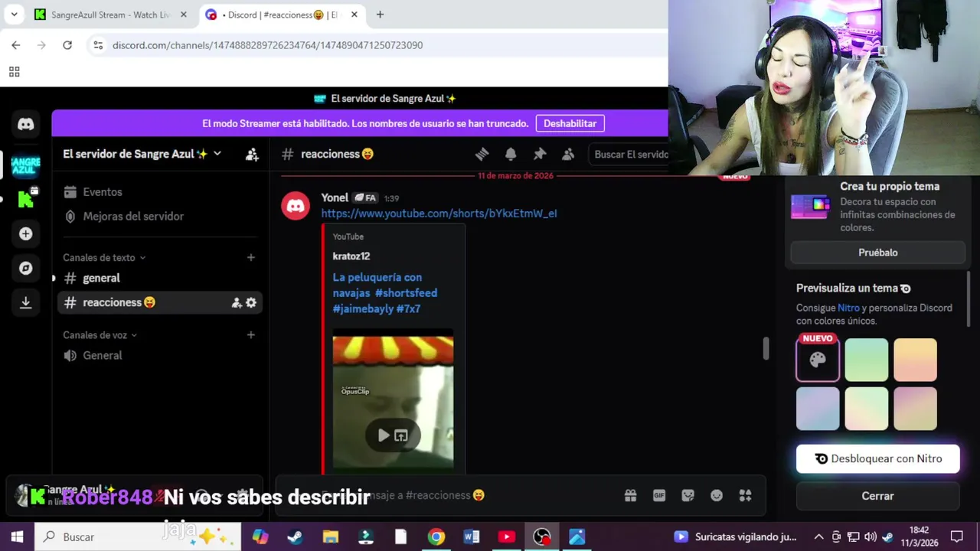Switch to the Discord reaccioness tab
The image size is (980, 551).
click(x=282, y=15)
